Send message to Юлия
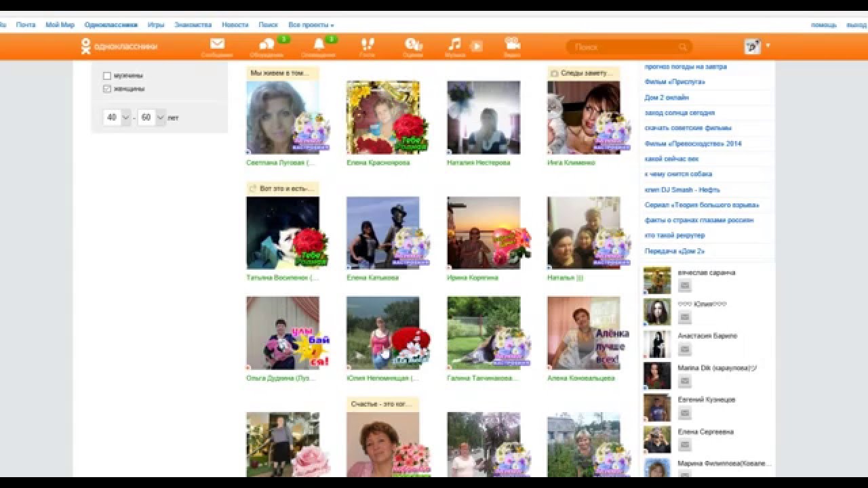The height and width of the screenshot is (488, 868). (x=685, y=317)
